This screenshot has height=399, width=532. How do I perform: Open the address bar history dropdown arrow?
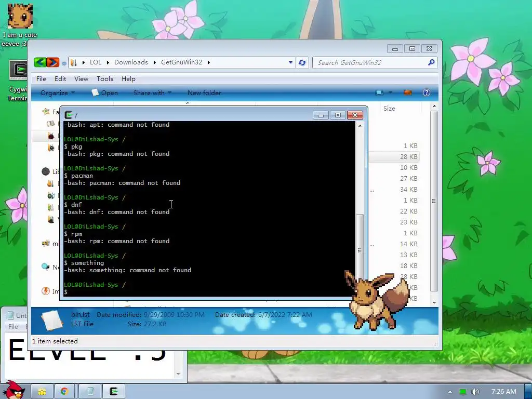[290, 62]
